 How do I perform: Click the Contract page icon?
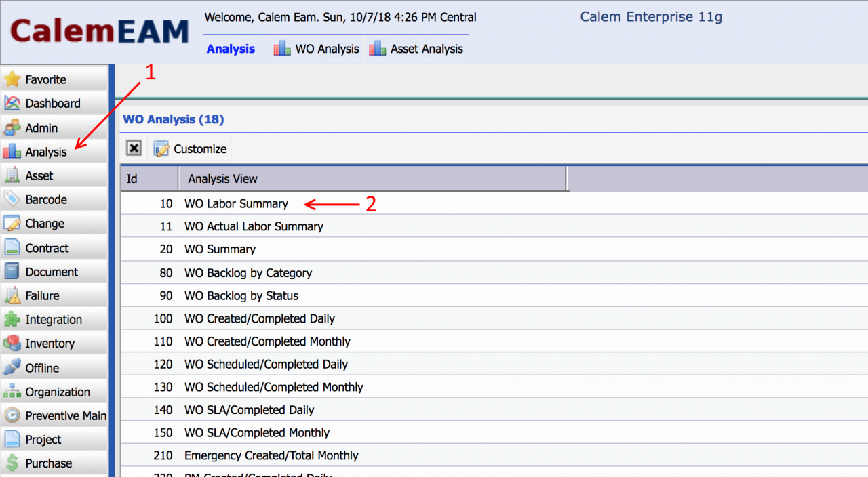point(12,247)
